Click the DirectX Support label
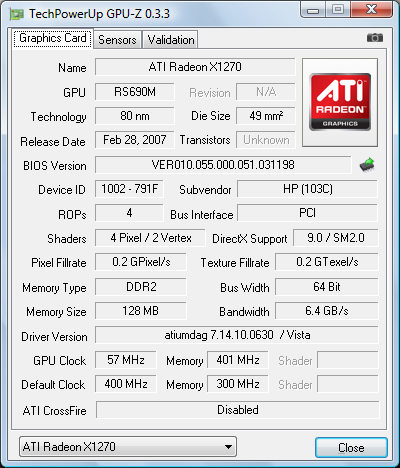400x468 pixels. (x=250, y=239)
